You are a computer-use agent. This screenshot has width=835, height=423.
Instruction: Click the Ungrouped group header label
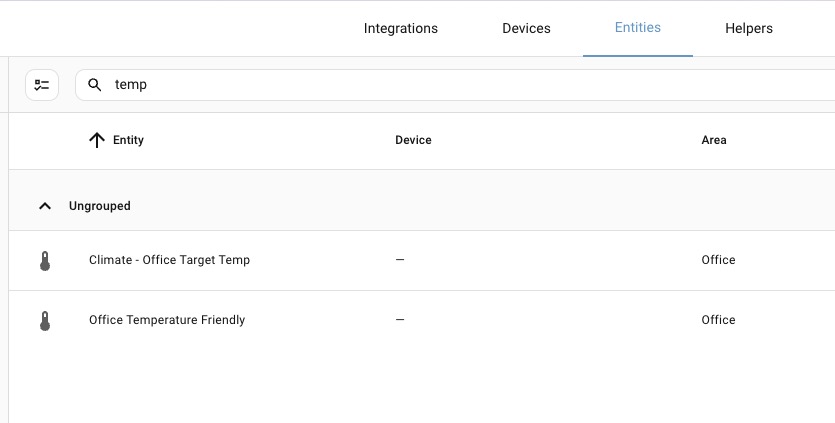100,206
